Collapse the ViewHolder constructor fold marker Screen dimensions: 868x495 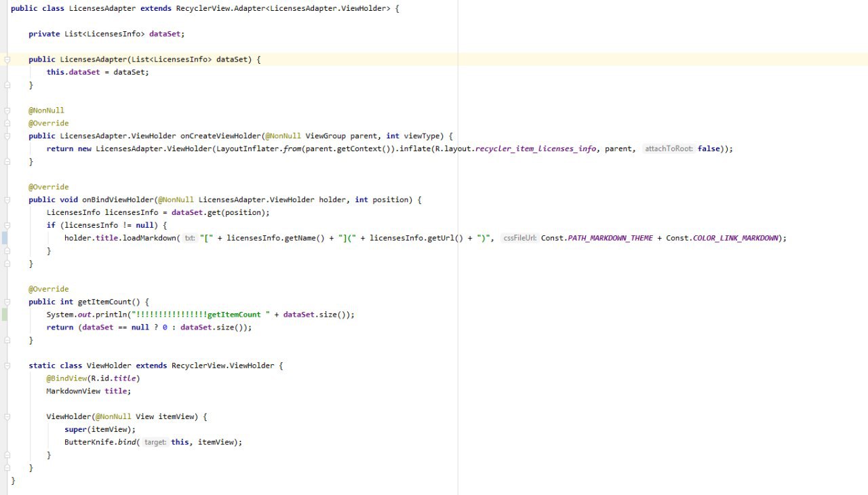(7, 417)
